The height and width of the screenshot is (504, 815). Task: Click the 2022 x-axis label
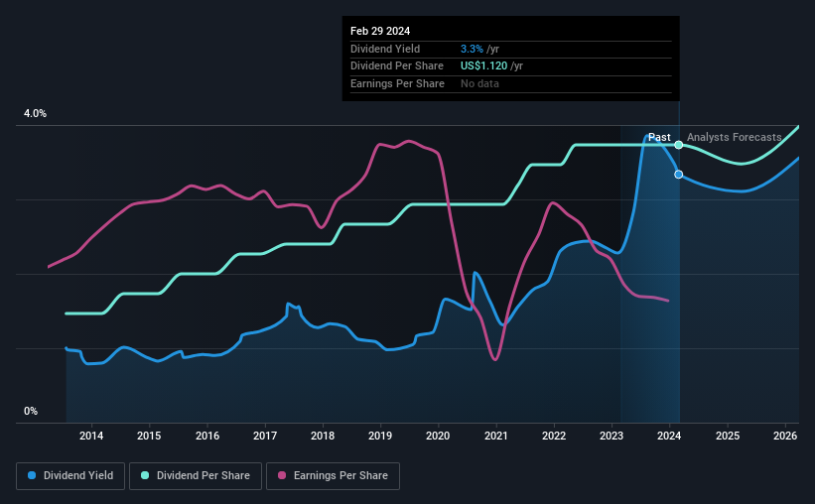554,436
